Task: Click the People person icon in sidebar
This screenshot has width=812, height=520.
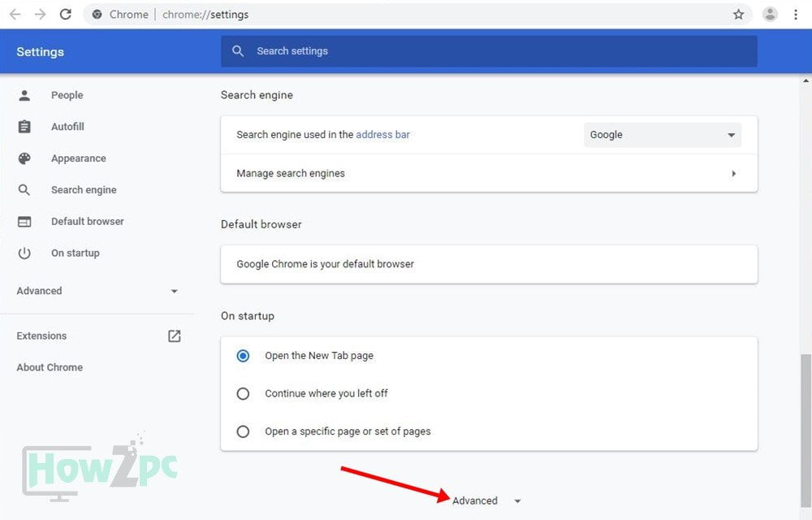Action: pos(24,95)
